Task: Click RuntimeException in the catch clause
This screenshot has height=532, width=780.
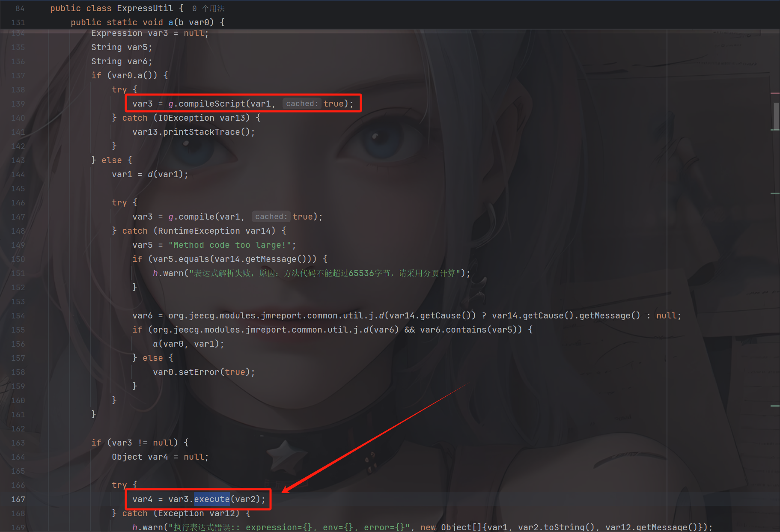Action: [199, 231]
